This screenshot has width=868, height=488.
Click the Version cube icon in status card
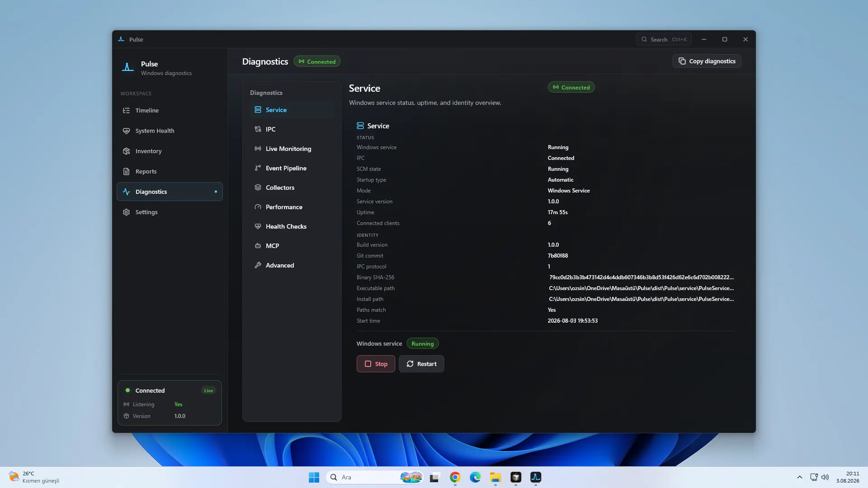127,416
